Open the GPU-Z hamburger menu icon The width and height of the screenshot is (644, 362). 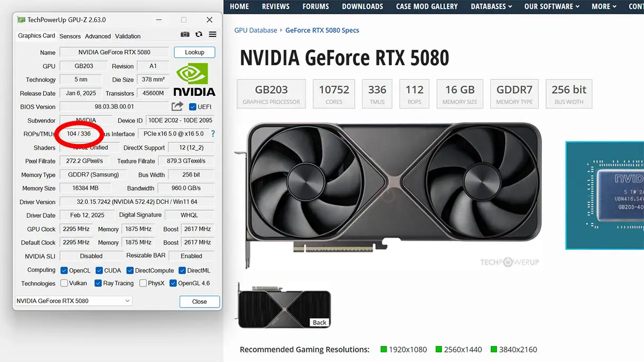pos(212,34)
